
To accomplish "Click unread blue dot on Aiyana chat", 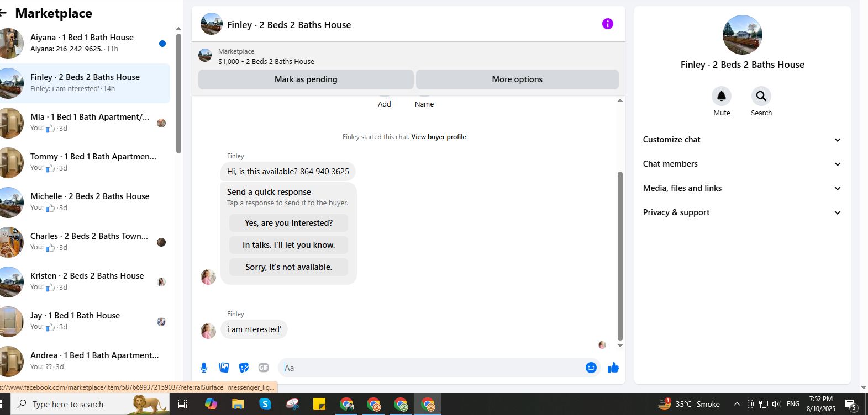I will (x=162, y=44).
